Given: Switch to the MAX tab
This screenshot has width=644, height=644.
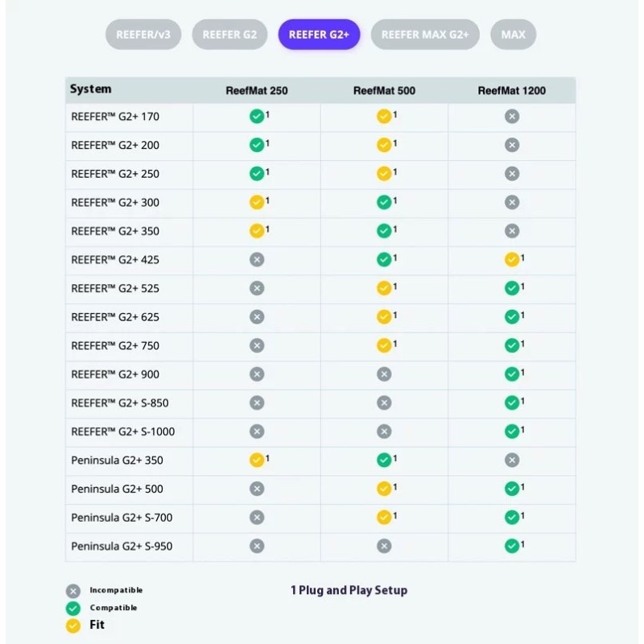Looking at the screenshot, I should pyautogui.click(x=513, y=35).
